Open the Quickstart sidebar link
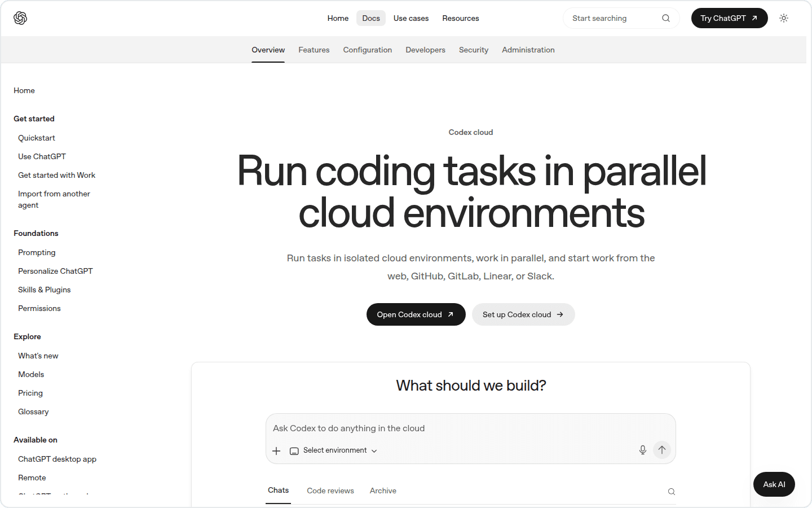Screen dimensions: 812x508 point(37,138)
